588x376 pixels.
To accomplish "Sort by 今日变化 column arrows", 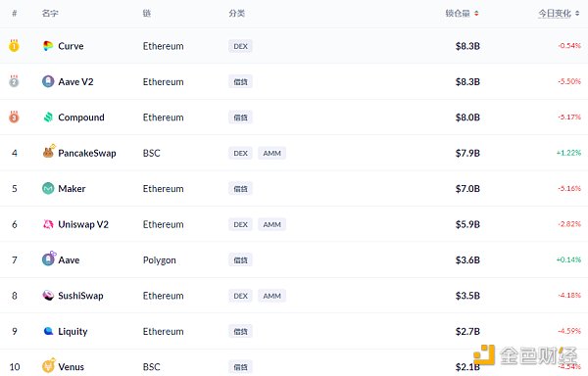I will [x=577, y=14].
